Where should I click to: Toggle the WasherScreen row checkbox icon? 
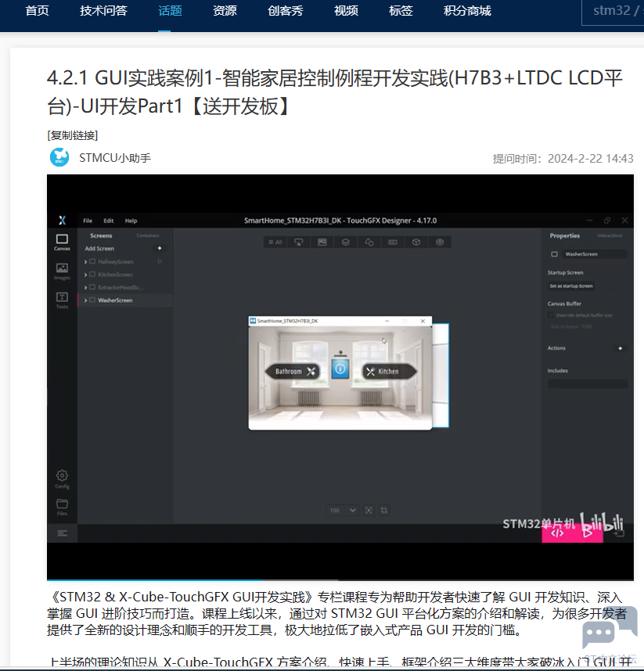(x=92, y=300)
